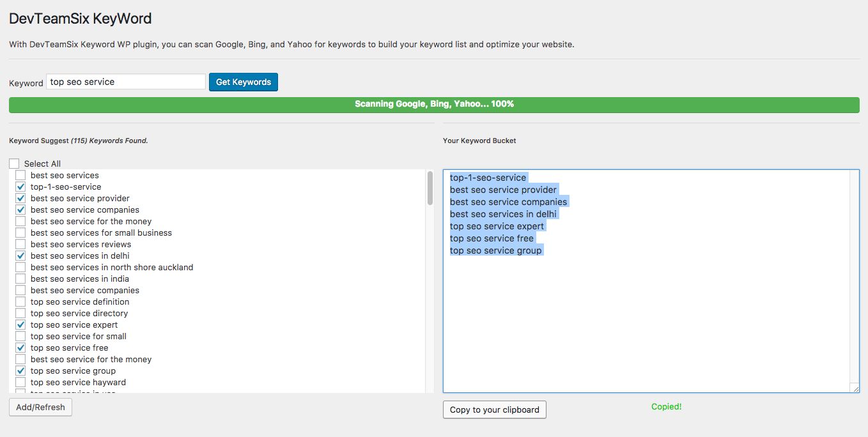This screenshot has height=437, width=868.
Task: Click the Get Keywords button
Action: 243,82
